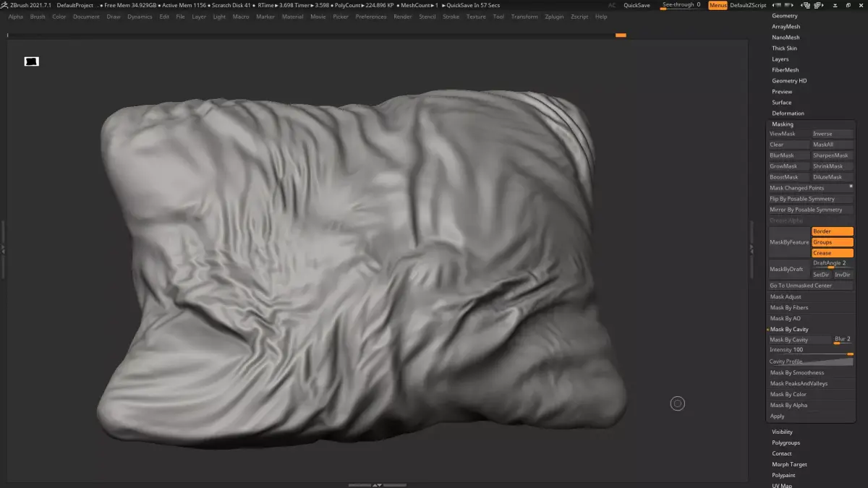This screenshot has width=868, height=488.
Task: Open the Stroke menu
Action: (451, 17)
